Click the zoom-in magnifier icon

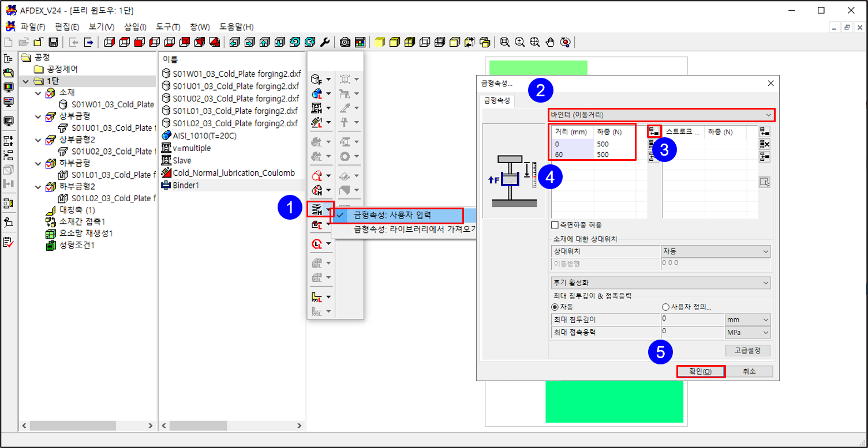pos(520,42)
